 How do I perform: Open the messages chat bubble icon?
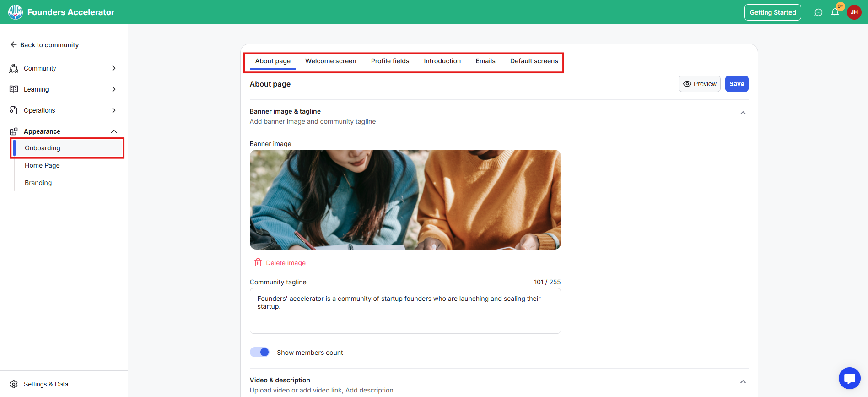tap(818, 12)
